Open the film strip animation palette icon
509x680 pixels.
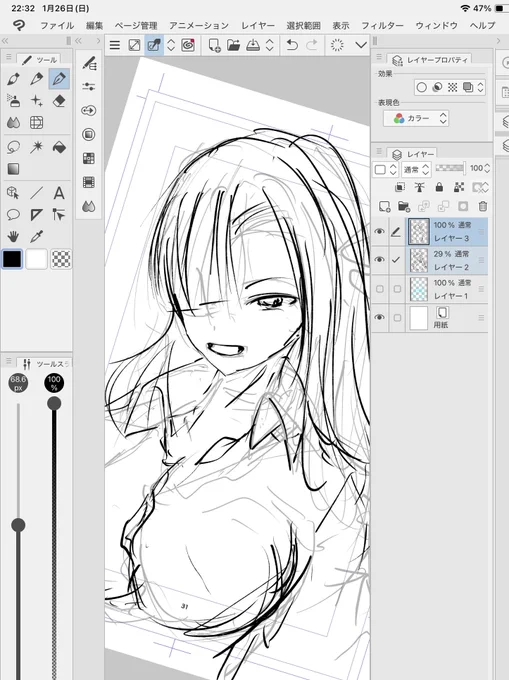point(89,182)
